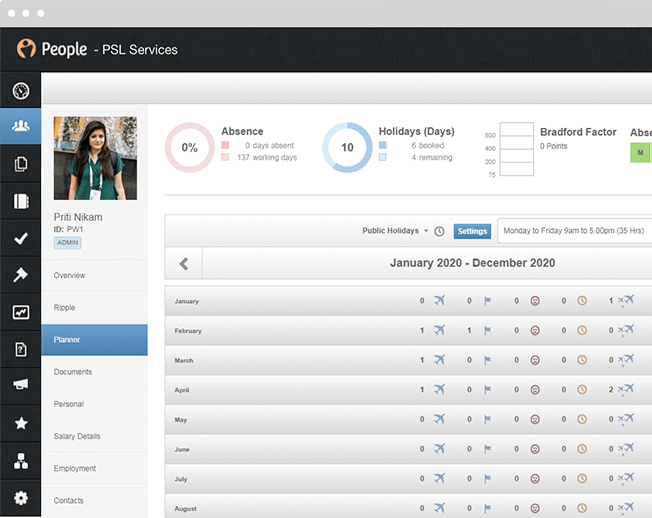This screenshot has width=652, height=518.
Task: Click the gavel icon in sidebar
Action: tap(20, 275)
